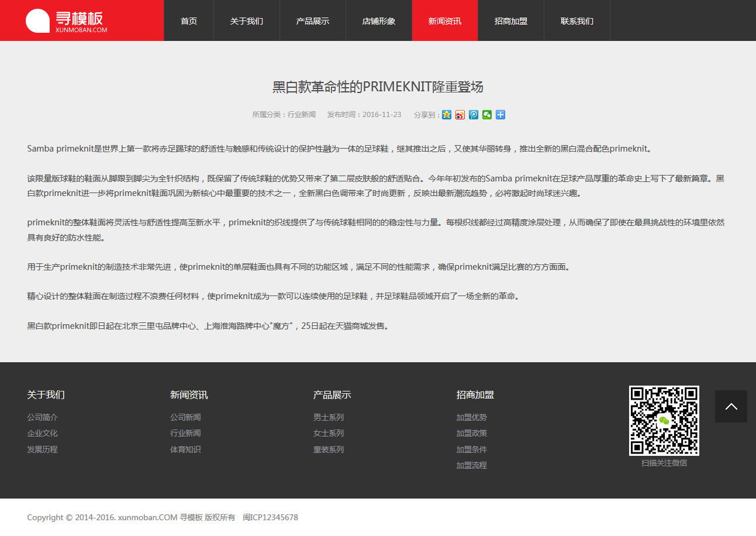Click paragraph starting 黑白款primeknit即日起
756x536 pixels.
208,326
